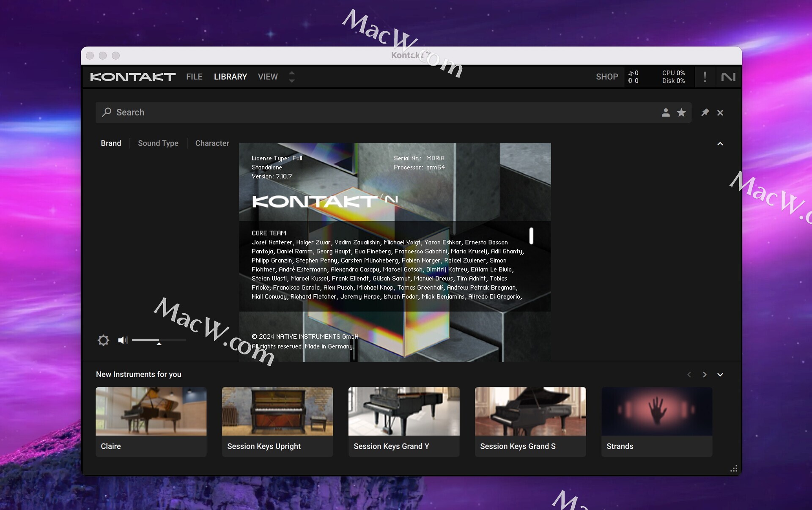Show previous New Instruments page
The width and height of the screenshot is (812, 510).
689,375
